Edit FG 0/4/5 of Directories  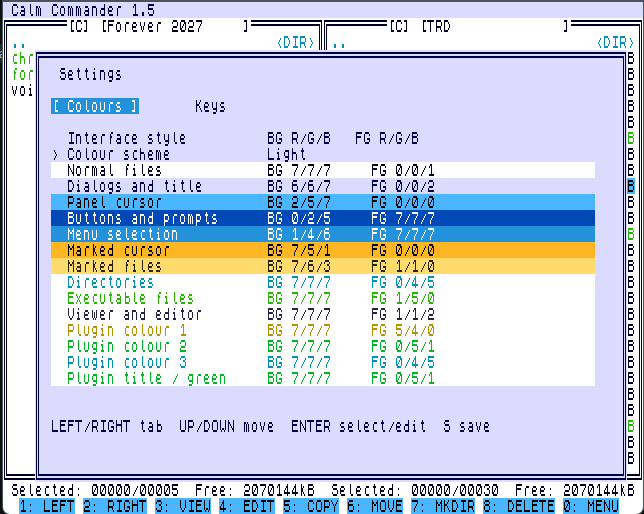pos(403,282)
